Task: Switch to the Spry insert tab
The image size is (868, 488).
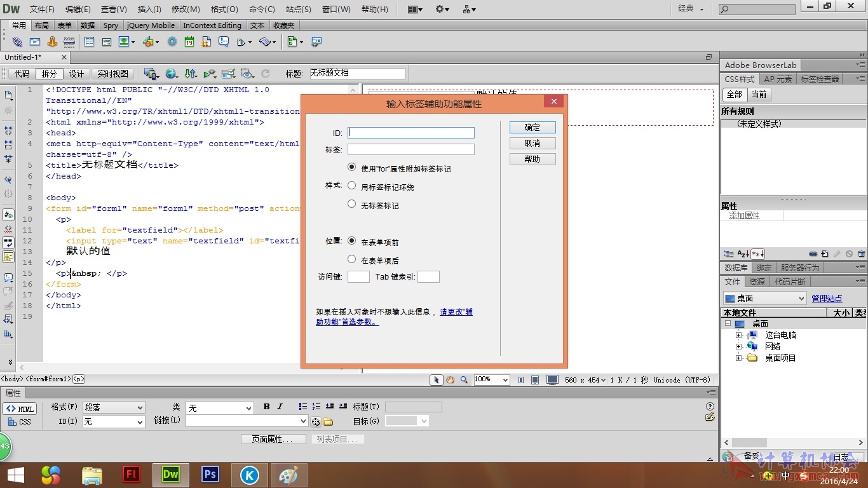Action: (111, 25)
